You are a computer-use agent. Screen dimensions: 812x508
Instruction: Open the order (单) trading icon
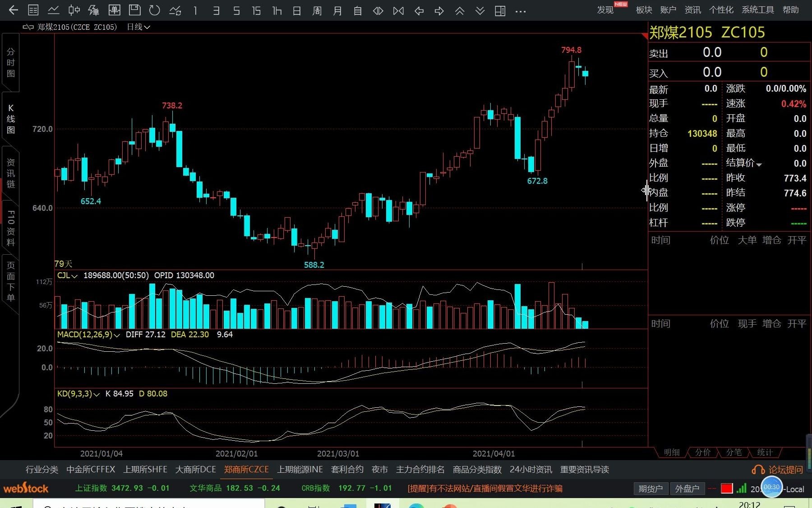(x=115, y=10)
